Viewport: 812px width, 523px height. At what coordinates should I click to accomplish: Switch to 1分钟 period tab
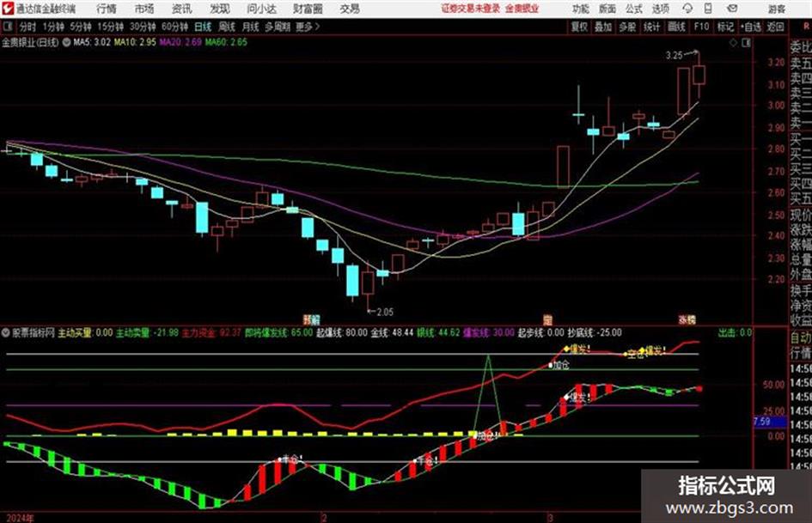tap(52, 27)
